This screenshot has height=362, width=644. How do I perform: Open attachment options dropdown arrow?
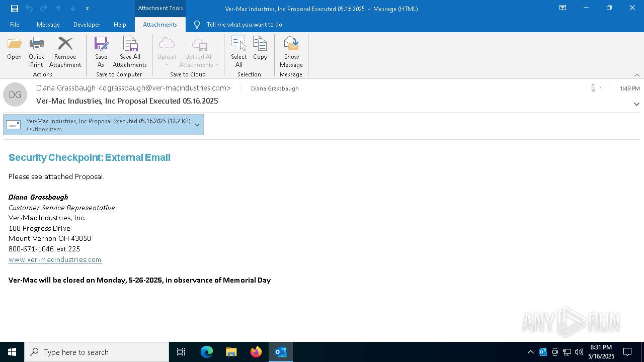(x=197, y=125)
